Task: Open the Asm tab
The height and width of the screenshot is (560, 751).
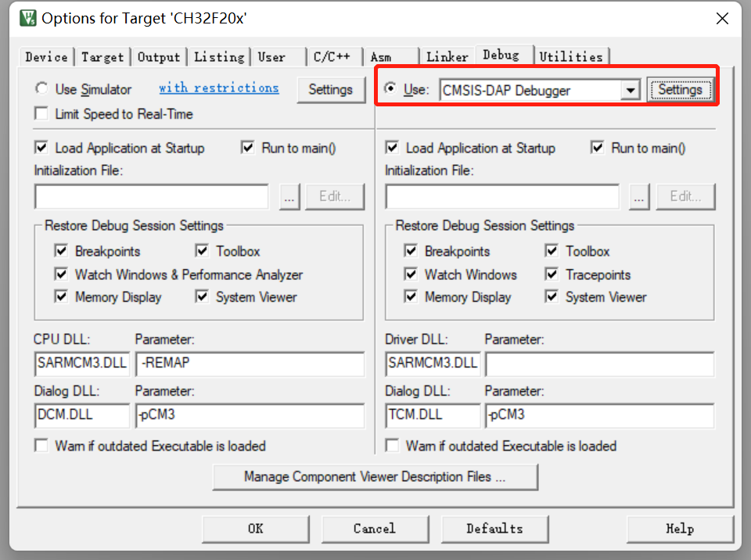Action: click(x=391, y=57)
